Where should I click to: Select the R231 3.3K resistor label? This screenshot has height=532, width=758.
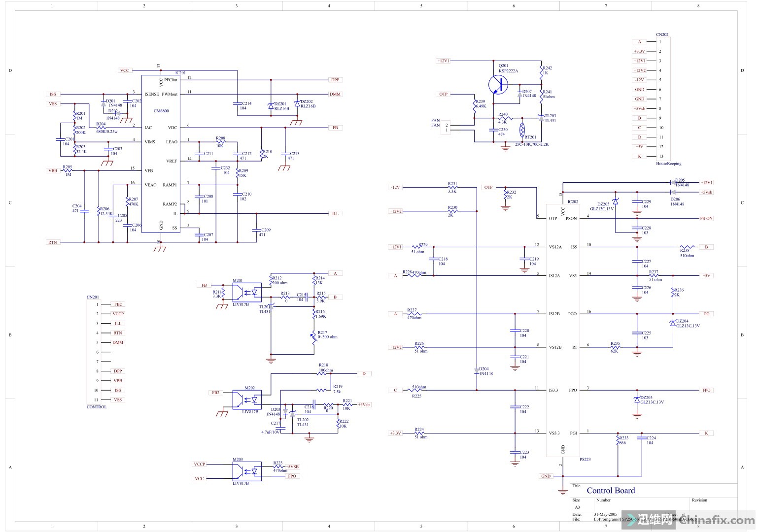pyautogui.click(x=452, y=187)
